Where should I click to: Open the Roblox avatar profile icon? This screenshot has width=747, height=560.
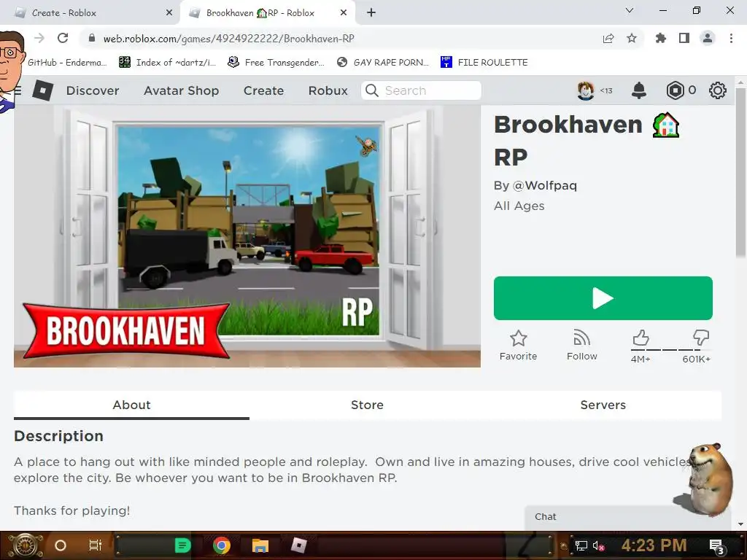click(586, 90)
